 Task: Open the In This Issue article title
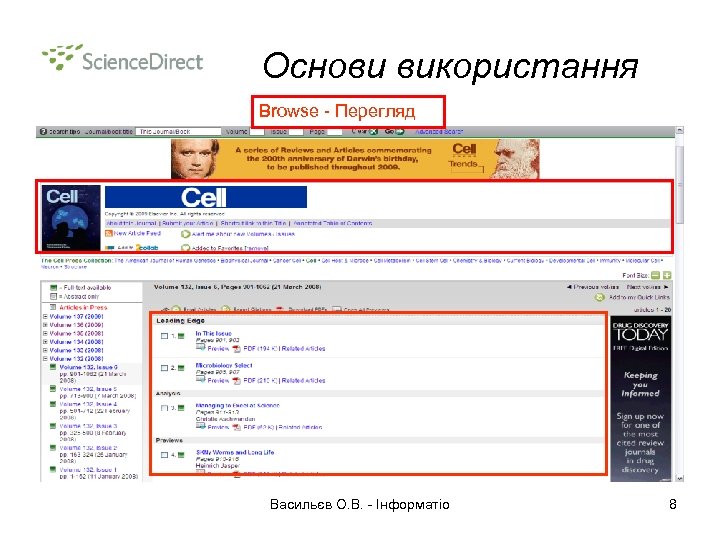coord(214,333)
